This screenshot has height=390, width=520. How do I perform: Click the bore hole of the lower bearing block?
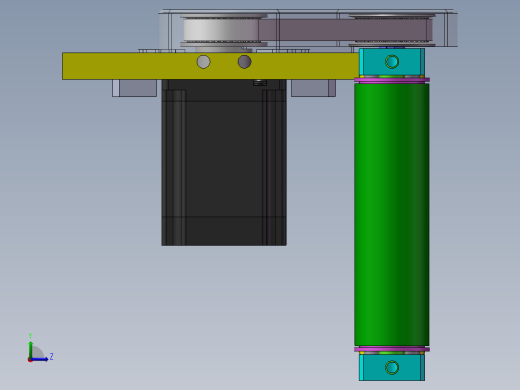point(392,367)
